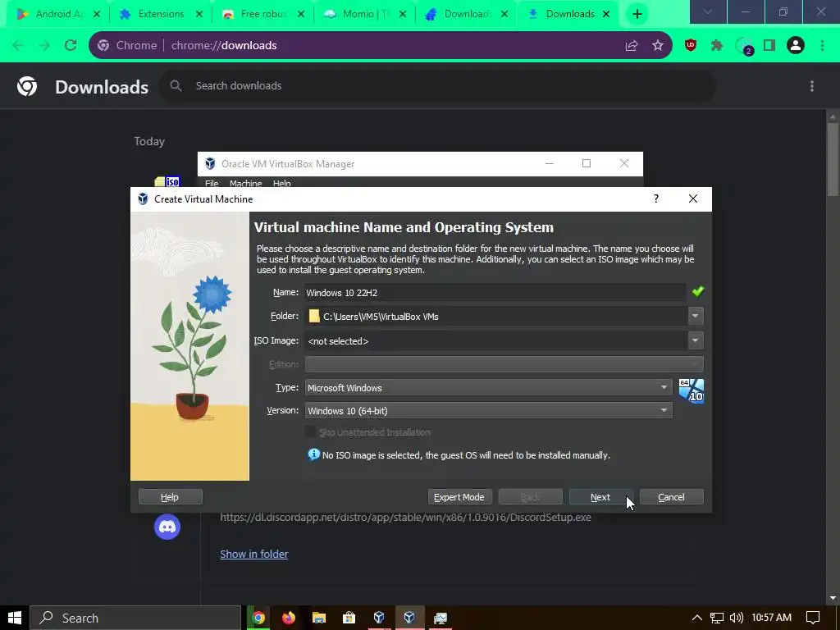The image size is (840, 630).
Task: Click the disabled Edition dropdown
Action: pos(504,364)
